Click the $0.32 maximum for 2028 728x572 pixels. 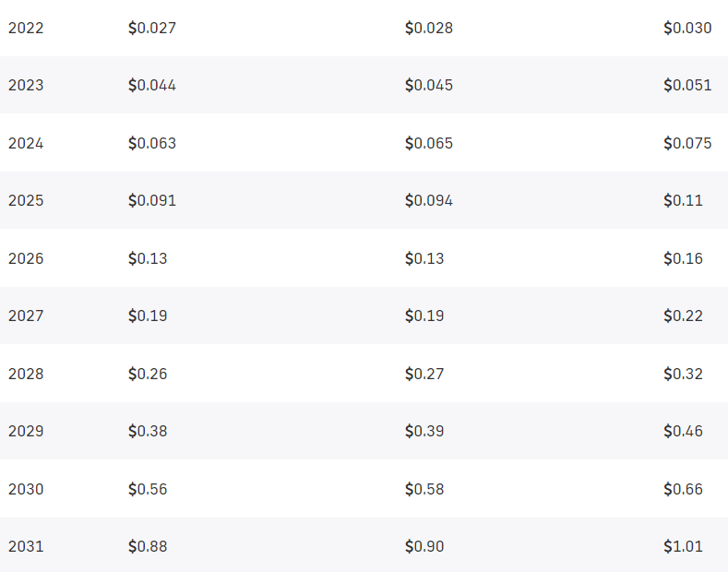[x=684, y=374]
